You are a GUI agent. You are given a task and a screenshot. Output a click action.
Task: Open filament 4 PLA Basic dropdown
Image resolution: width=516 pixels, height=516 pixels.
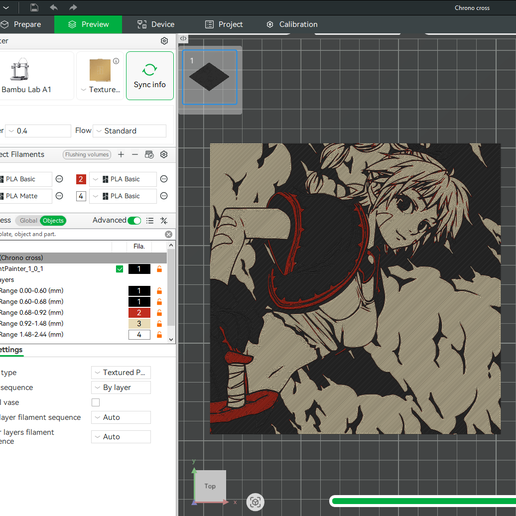point(123,196)
